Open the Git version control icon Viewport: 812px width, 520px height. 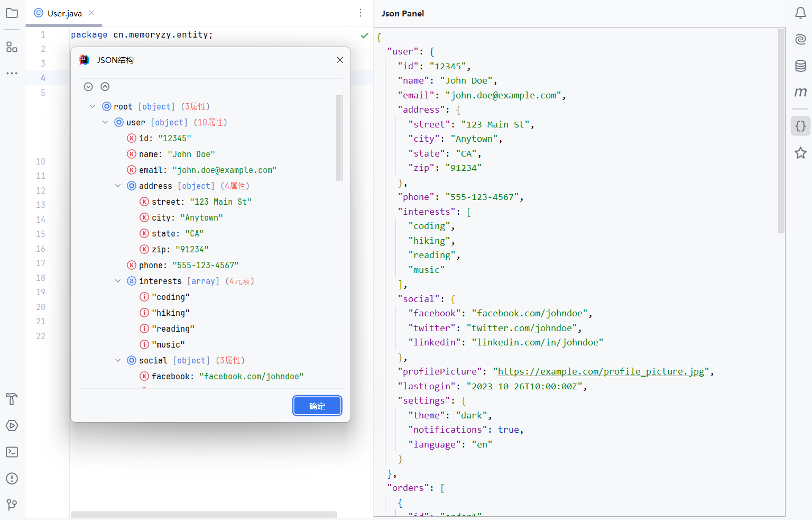pos(12,505)
